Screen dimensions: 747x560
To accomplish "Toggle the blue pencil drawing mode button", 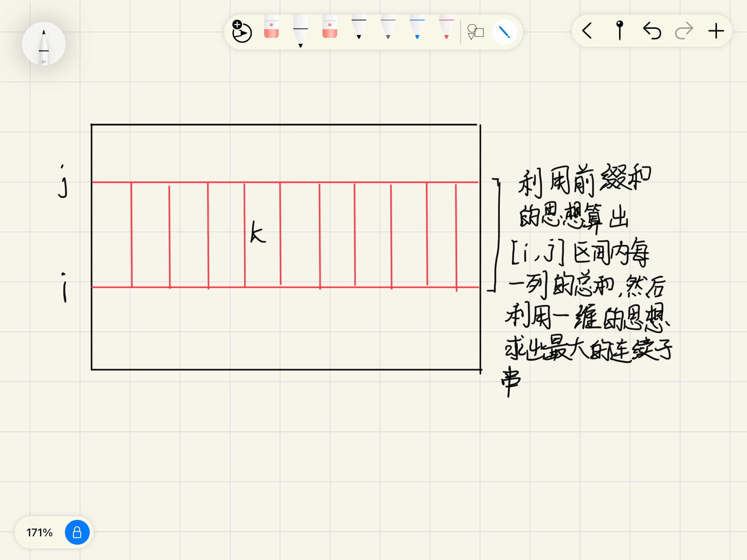I will point(504,32).
